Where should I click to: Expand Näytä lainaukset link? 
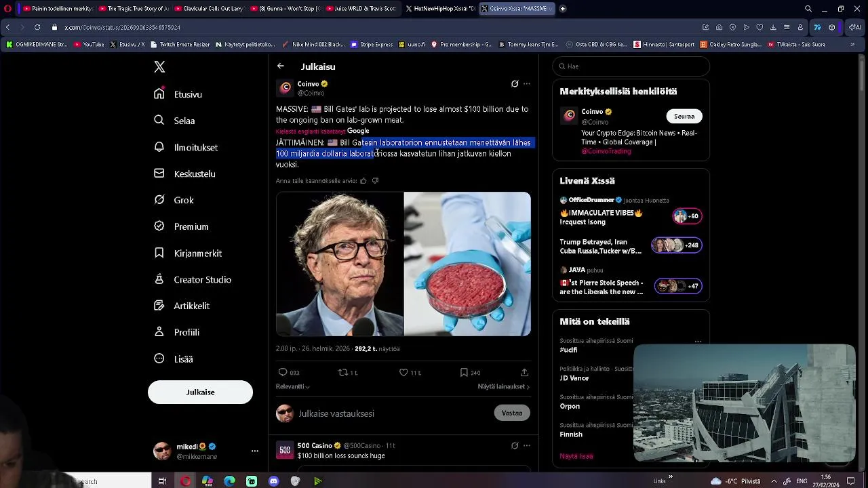click(504, 386)
